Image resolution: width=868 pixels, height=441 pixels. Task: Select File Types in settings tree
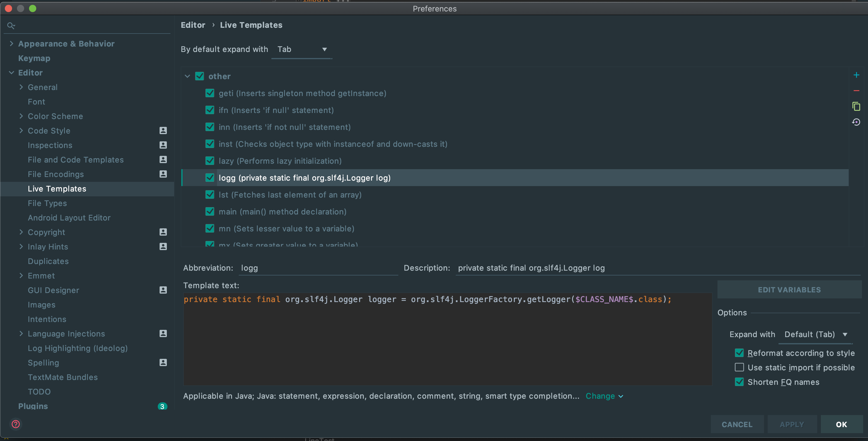47,203
